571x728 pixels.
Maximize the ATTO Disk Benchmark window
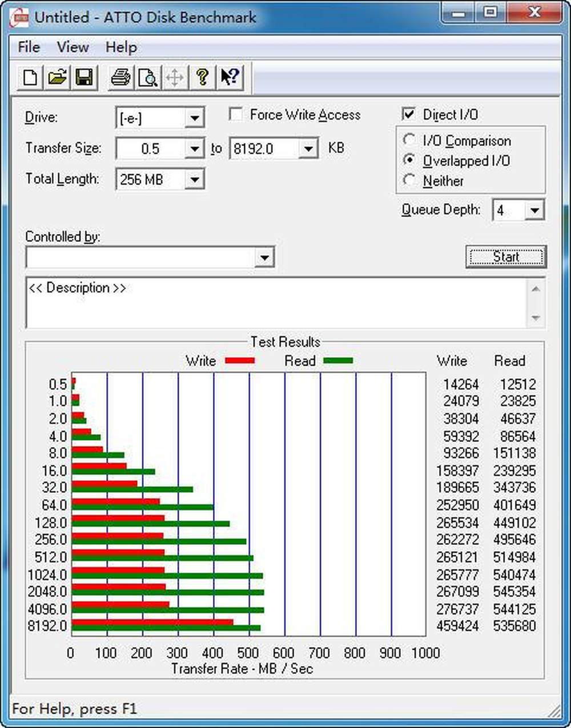(490, 14)
